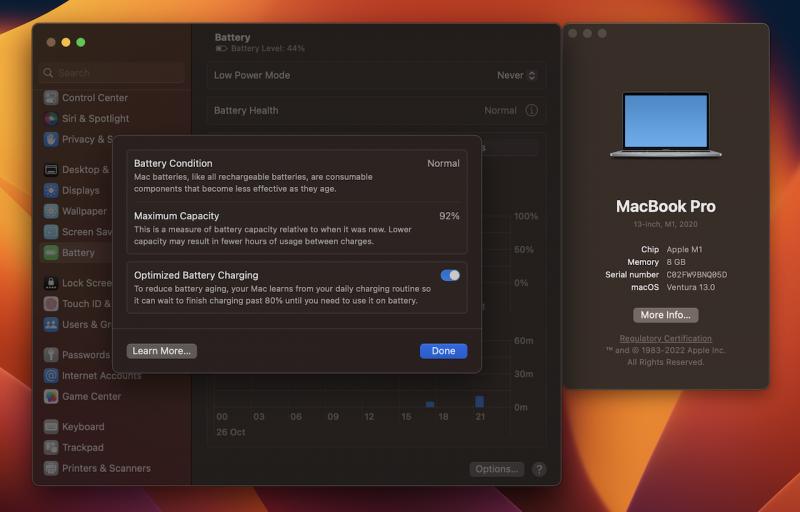Image resolution: width=800 pixels, height=512 pixels.
Task: Select the Displays icon in sidebar
Action: tap(51, 190)
